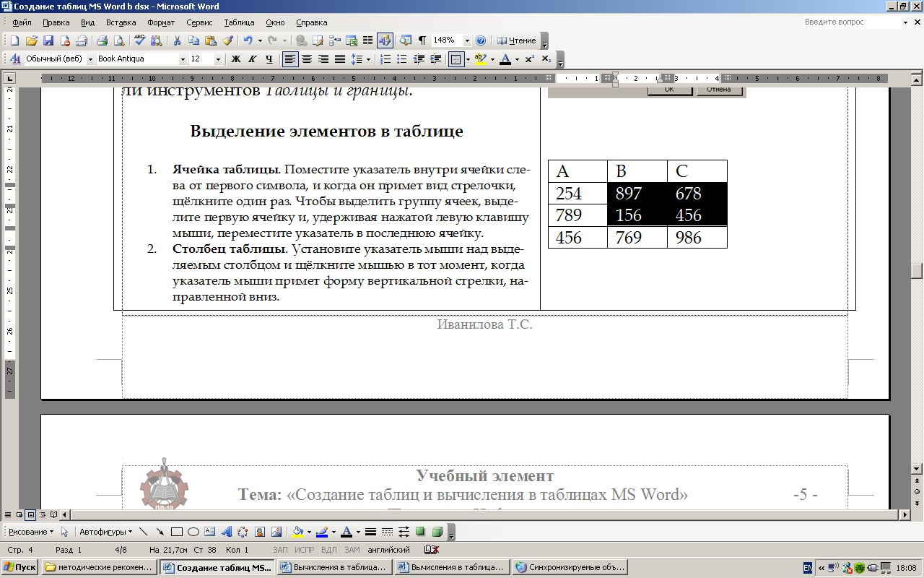
Task: Toggle the ЗАМ overtype indicator in status bar
Action: 352,550
